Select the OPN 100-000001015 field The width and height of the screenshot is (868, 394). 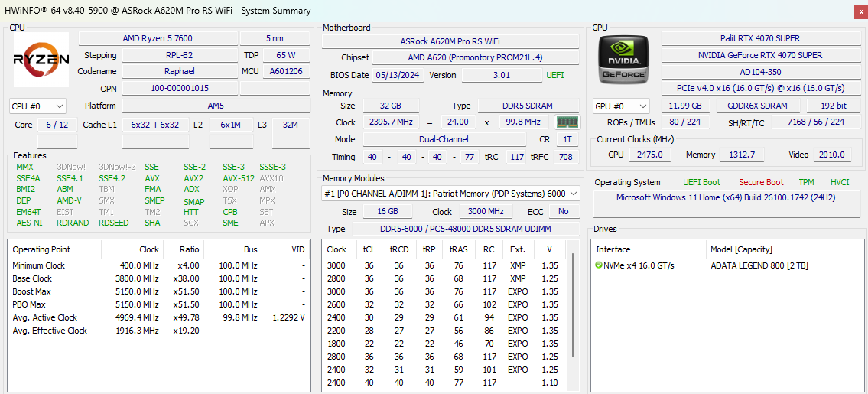tap(180, 88)
